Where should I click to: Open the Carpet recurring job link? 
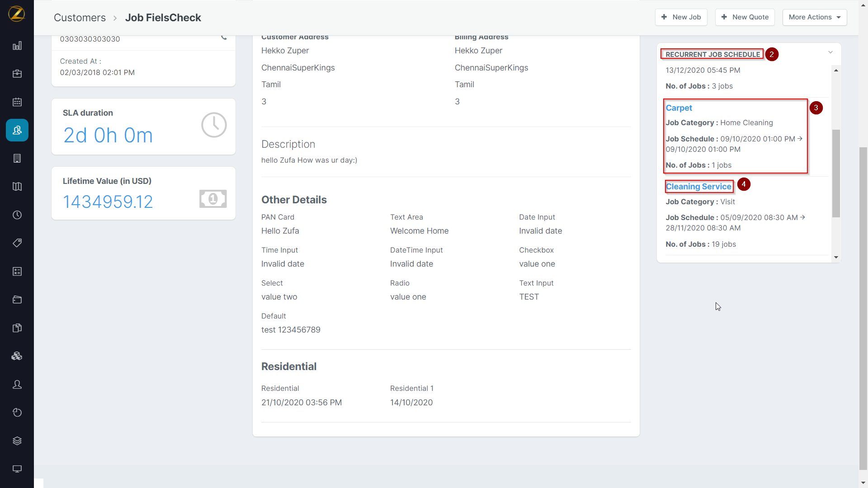pyautogui.click(x=679, y=108)
